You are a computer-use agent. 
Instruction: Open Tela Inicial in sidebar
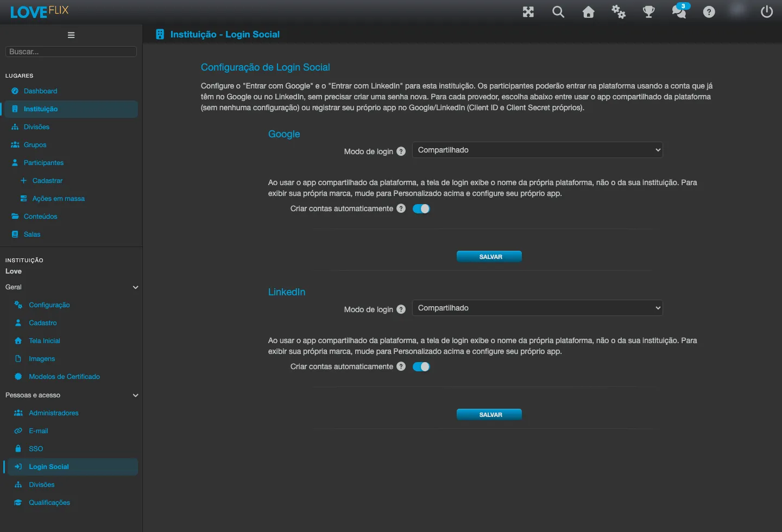tap(45, 341)
